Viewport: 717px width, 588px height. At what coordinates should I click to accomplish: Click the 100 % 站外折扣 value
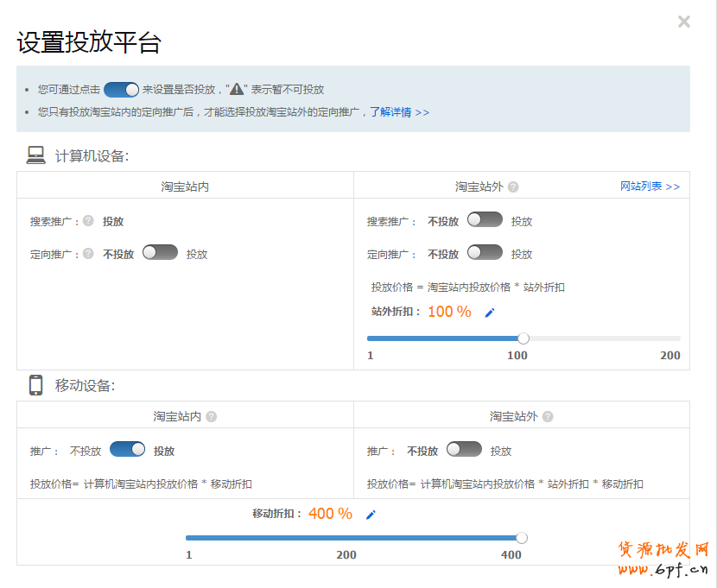click(x=449, y=312)
